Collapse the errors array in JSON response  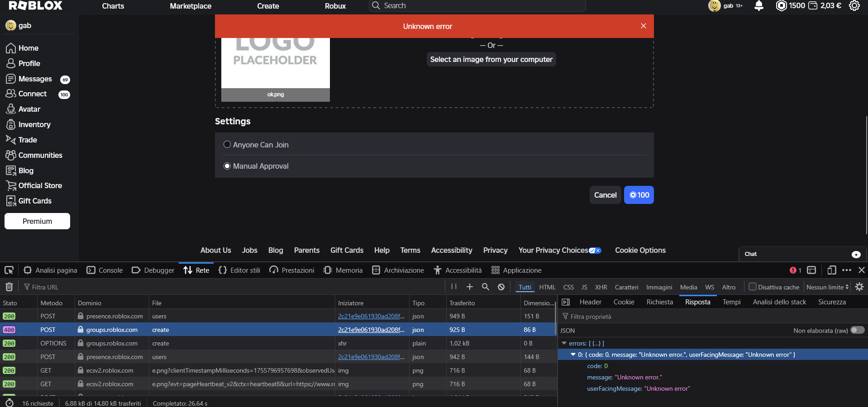pyautogui.click(x=565, y=344)
